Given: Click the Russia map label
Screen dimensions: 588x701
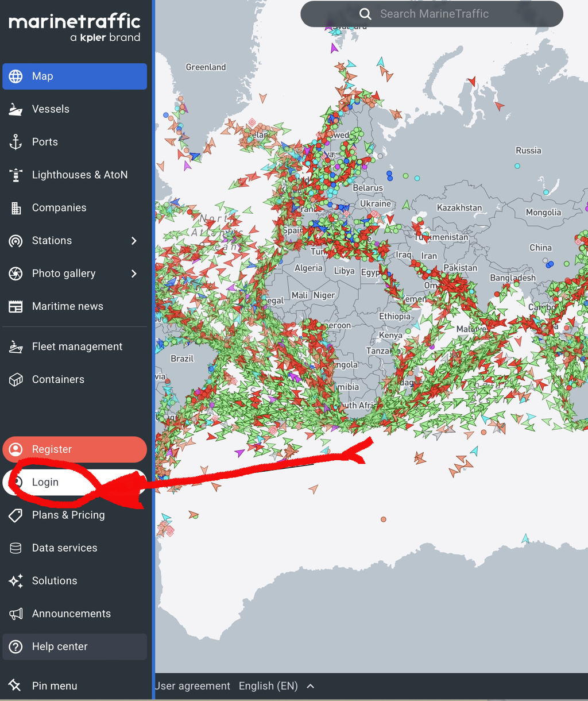Looking at the screenshot, I should [528, 151].
